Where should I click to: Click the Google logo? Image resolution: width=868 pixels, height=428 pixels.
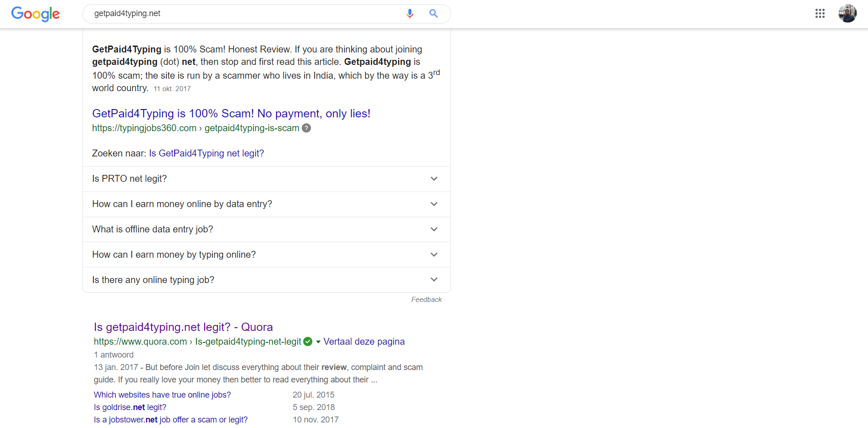point(35,14)
